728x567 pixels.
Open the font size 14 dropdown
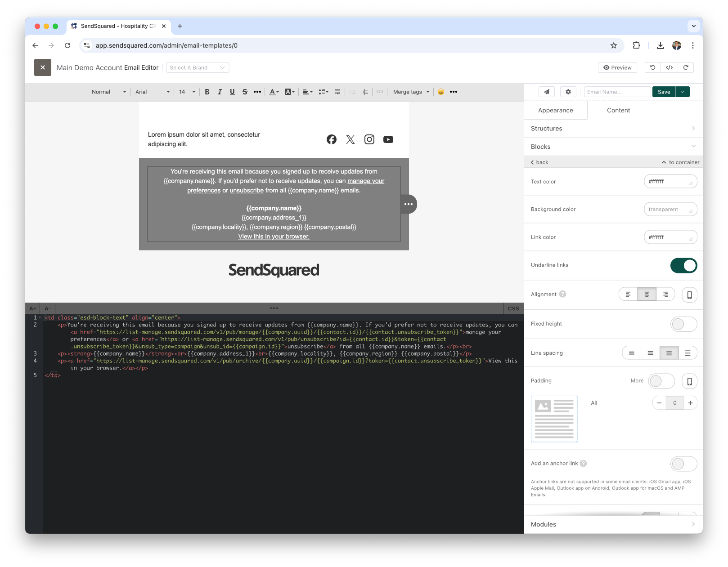click(x=187, y=92)
